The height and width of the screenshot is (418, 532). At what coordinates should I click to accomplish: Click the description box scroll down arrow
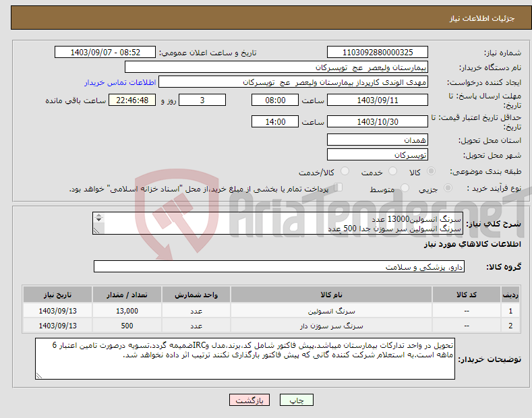98,220
